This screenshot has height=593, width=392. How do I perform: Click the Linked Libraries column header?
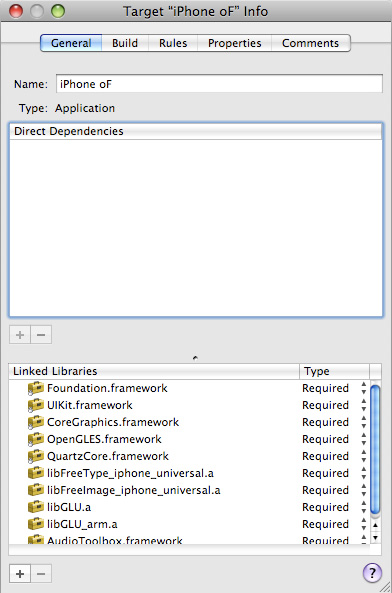(x=154, y=371)
